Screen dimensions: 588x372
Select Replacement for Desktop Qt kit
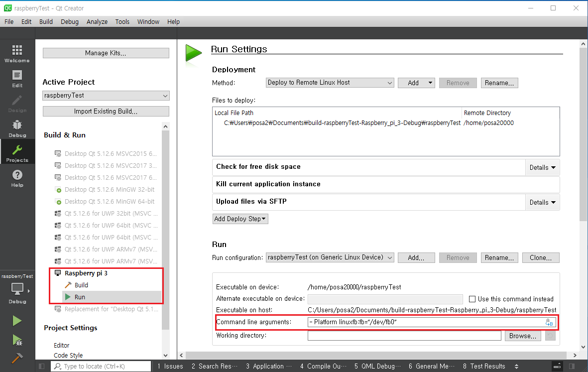click(x=107, y=309)
